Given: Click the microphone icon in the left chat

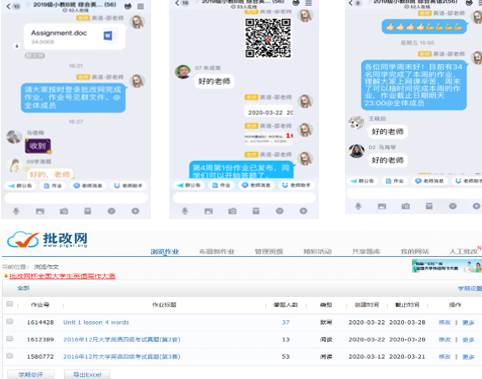Looking at the screenshot, I should click(x=16, y=211).
